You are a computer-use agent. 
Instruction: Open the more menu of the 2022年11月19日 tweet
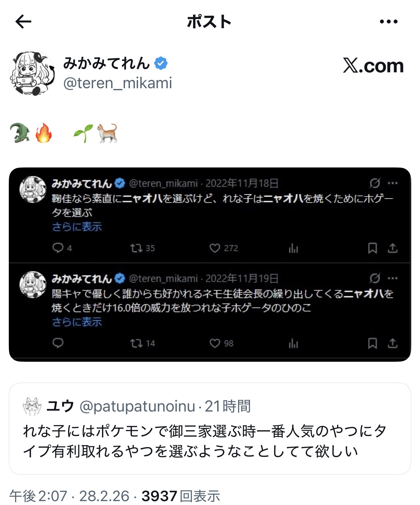pyautogui.click(x=393, y=278)
